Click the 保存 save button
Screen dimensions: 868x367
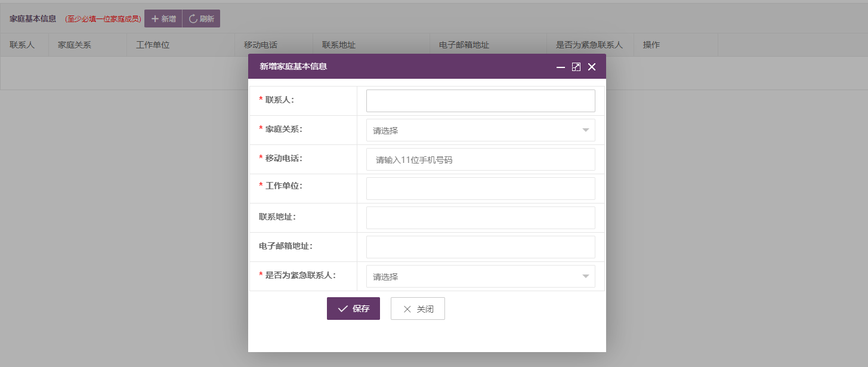pos(353,309)
